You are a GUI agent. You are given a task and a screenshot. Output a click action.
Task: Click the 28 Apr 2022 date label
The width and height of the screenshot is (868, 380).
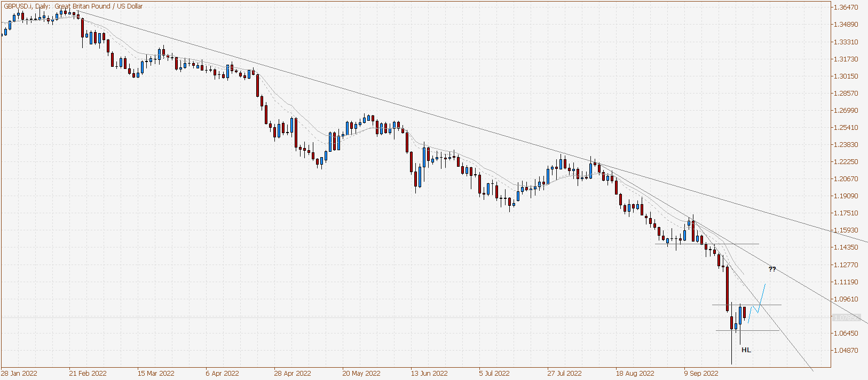pyautogui.click(x=293, y=374)
